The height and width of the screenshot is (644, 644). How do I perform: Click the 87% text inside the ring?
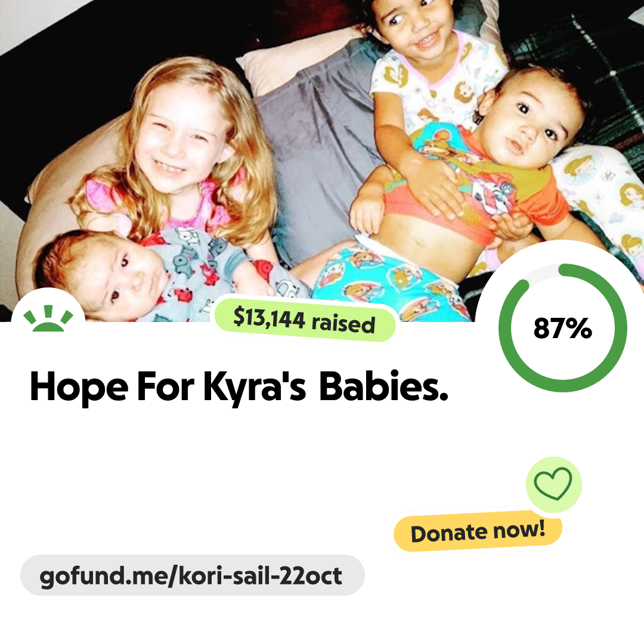(x=563, y=328)
